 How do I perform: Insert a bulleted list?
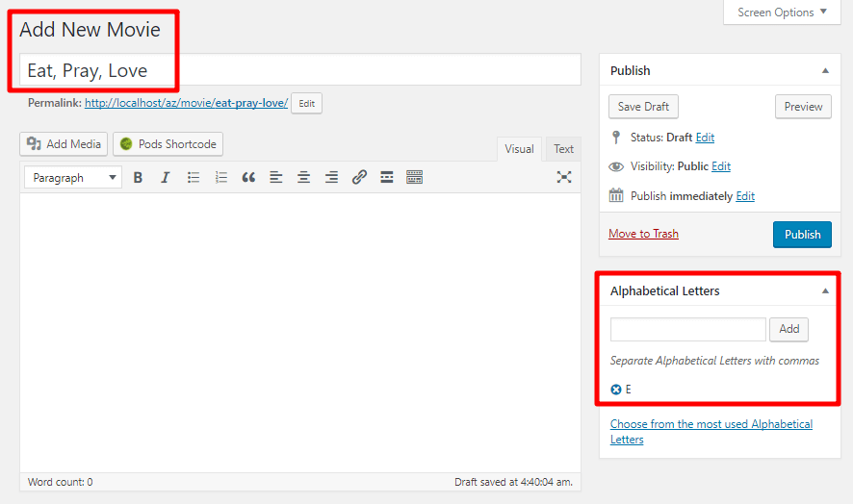pyautogui.click(x=194, y=177)
